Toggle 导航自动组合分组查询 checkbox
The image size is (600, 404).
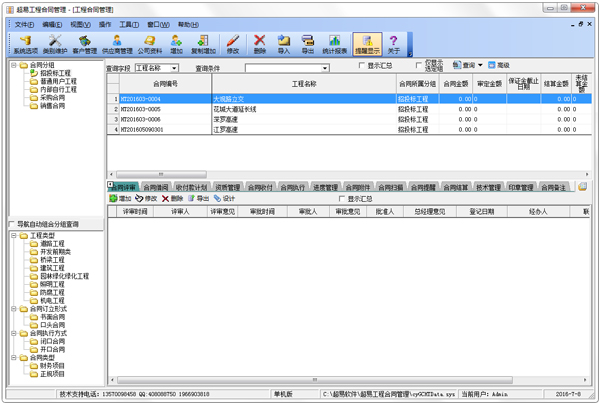[x=11, y=224]
